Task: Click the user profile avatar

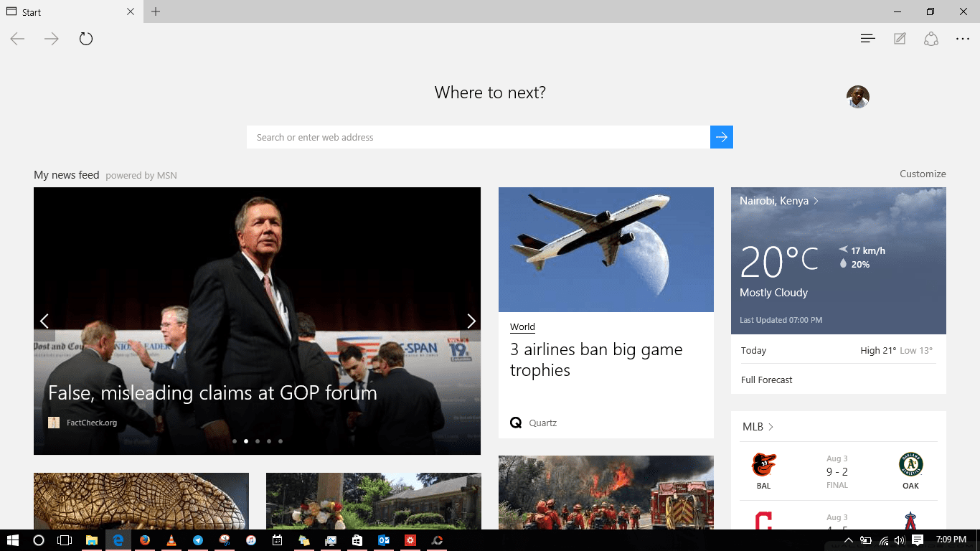Action: click(x=858, y=97)
